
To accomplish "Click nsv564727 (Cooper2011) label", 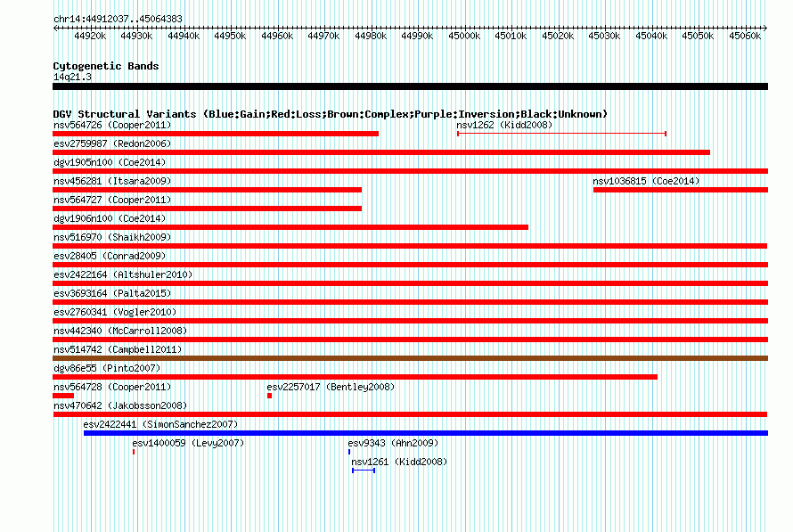I will coord(112,200).
